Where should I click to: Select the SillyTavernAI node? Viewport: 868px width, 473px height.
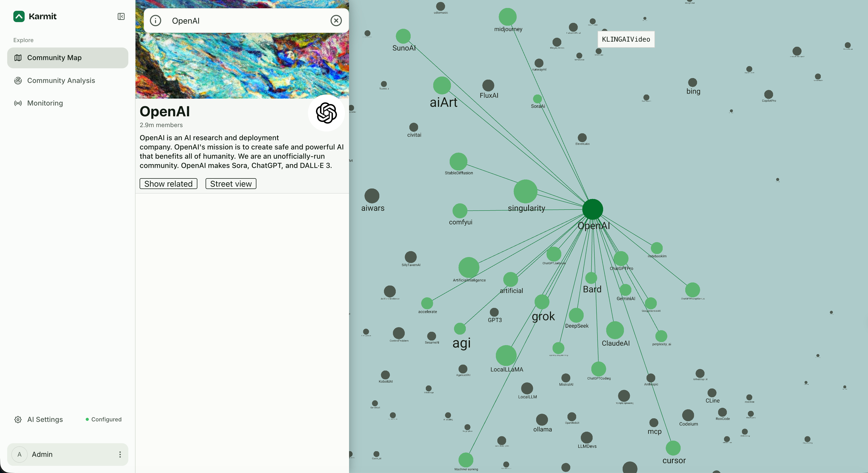click(x=410, y=257)
